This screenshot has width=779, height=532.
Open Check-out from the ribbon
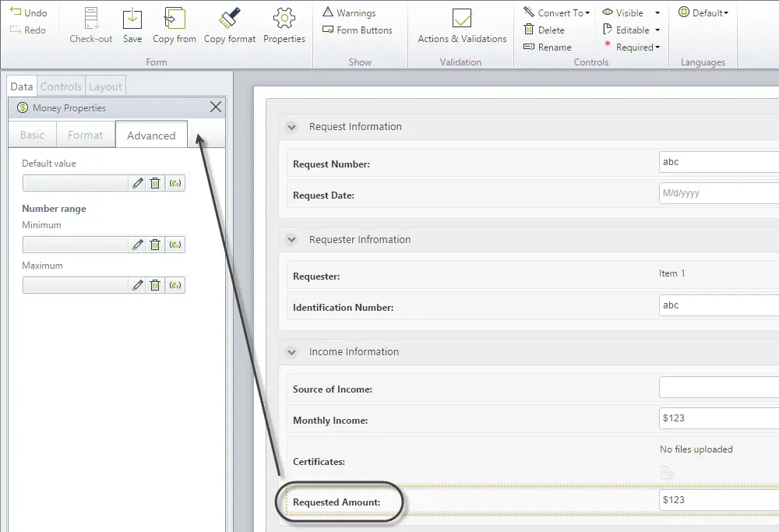tap(91, 26)
